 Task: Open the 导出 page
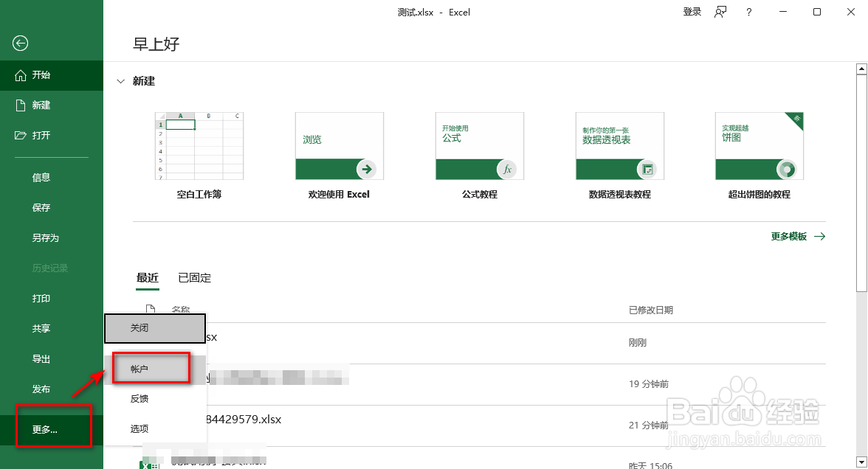(x=52, y=359)
